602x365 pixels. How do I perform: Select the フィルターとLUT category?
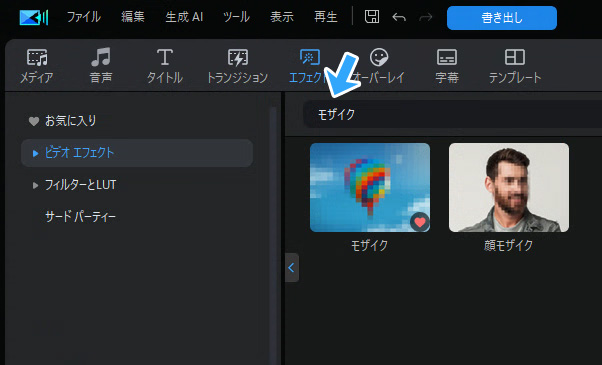[81, 185]
